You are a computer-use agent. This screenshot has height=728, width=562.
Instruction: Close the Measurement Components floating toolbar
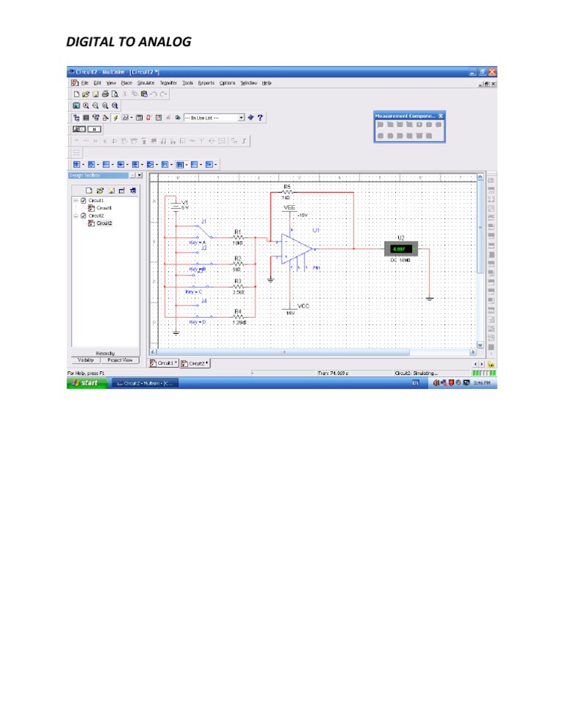coord(441,116)
